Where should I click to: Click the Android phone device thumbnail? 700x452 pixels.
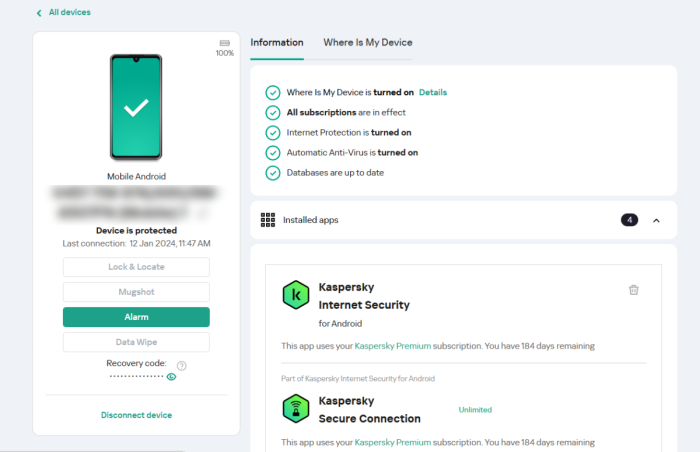coord(136,107)
